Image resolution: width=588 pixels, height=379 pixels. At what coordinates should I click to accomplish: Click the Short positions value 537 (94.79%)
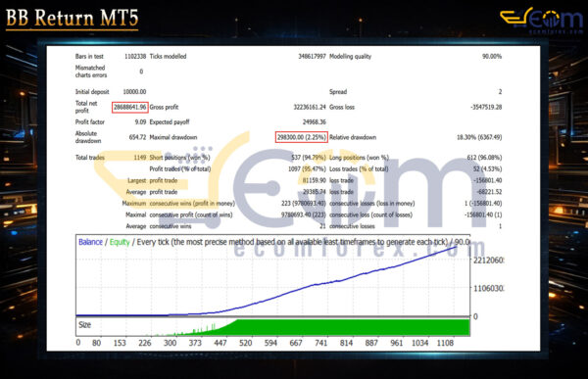309,158
